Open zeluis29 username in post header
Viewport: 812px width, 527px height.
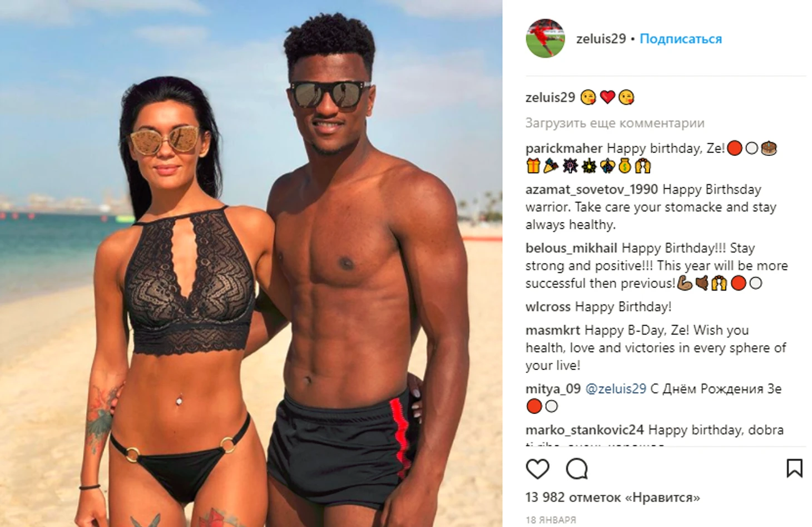[x=601, y=39]
